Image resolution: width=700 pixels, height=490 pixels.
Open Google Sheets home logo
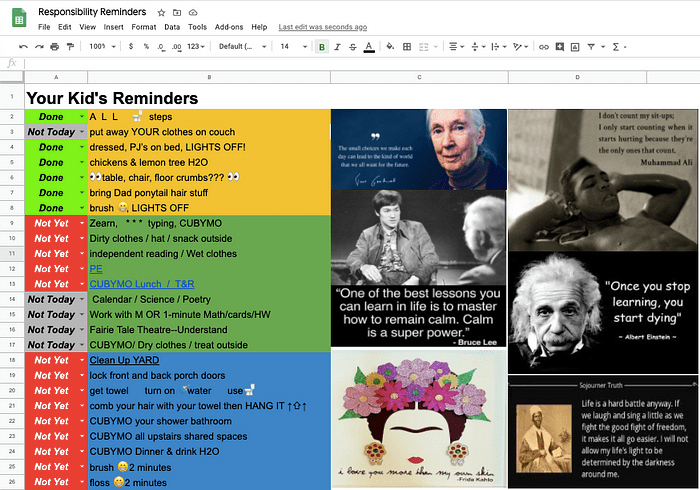tap(19, 18)
